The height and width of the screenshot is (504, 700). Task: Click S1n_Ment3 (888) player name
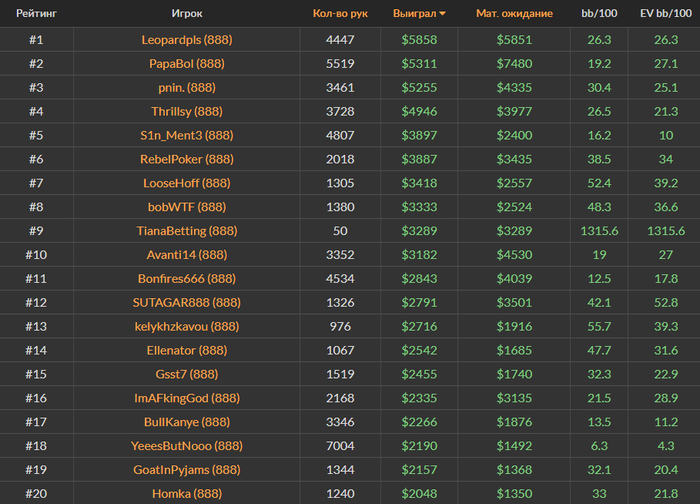coord(187,135)
